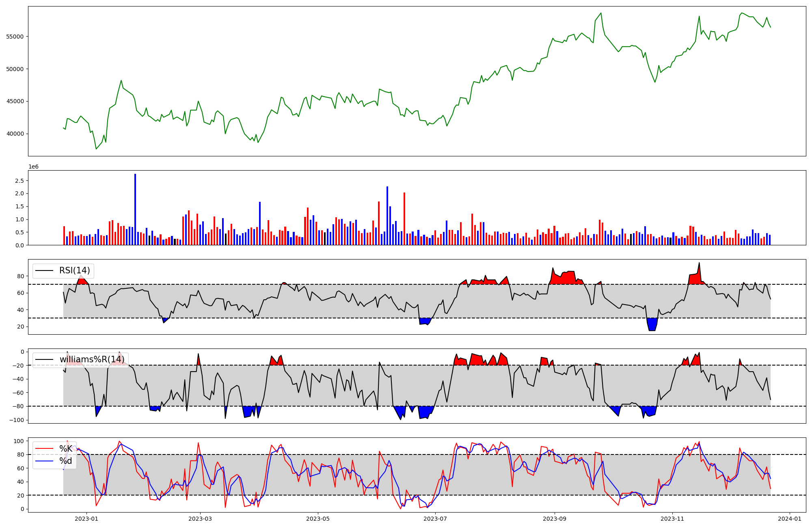Click the 55000 price axis label
The height and width of the screenshot is (528, 812).
pos(15,37)
